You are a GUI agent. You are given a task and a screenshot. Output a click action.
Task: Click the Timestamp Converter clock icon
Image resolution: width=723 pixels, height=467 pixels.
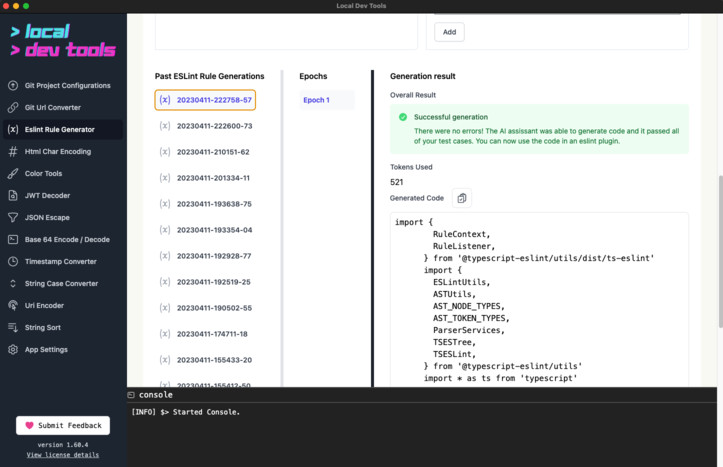click(13, 261)
